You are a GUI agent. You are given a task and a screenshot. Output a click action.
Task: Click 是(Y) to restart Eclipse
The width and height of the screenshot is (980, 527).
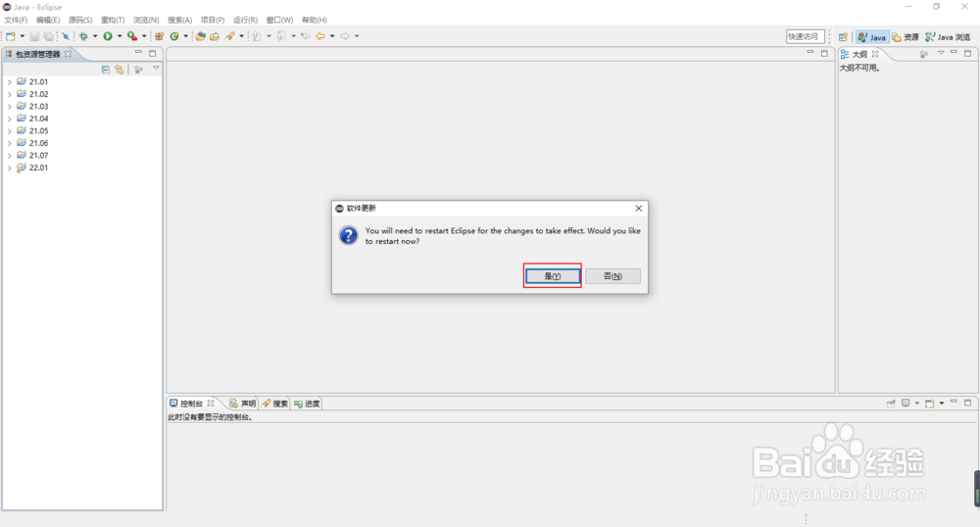(x=553, y=276)
